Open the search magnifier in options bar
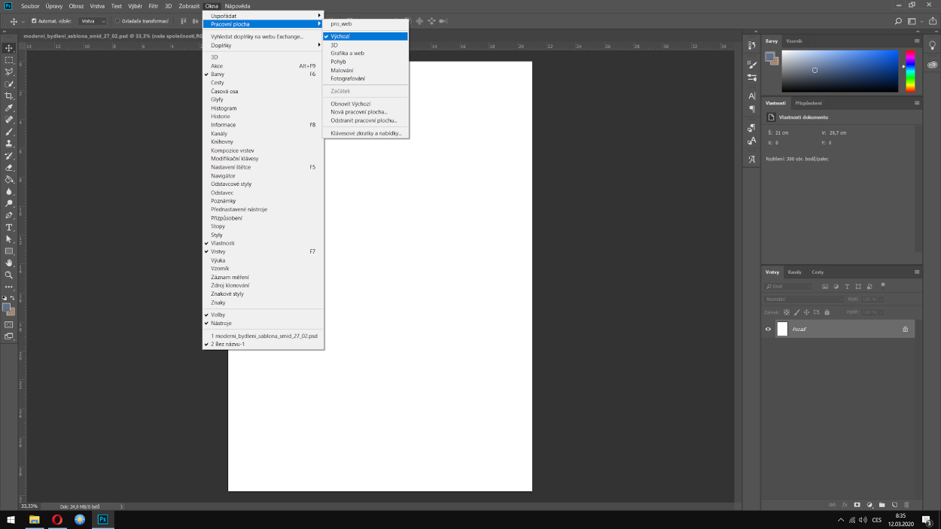This screenshot has width=941, height=529. point(898,21)
